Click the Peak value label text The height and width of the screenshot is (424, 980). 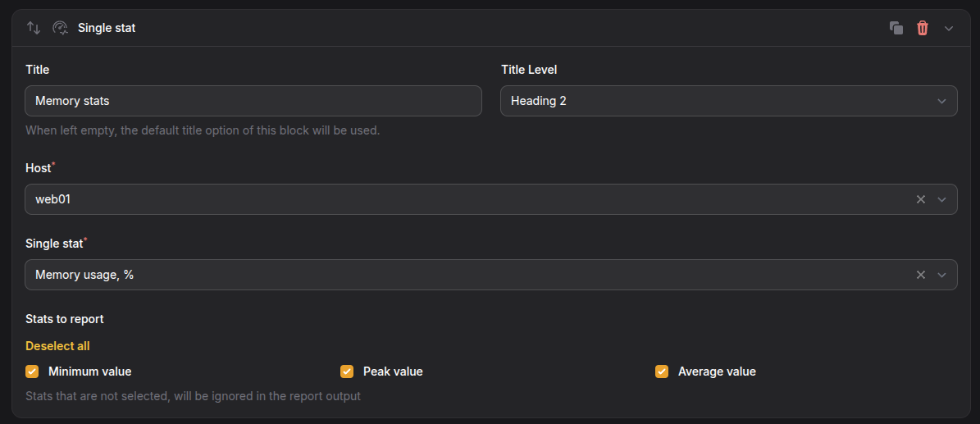(393, 372)
